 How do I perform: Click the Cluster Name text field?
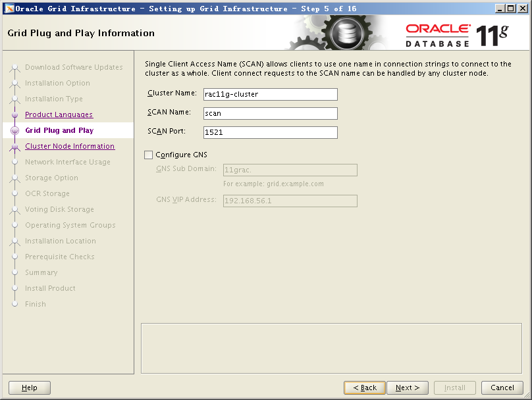click(x=271, y=94)
